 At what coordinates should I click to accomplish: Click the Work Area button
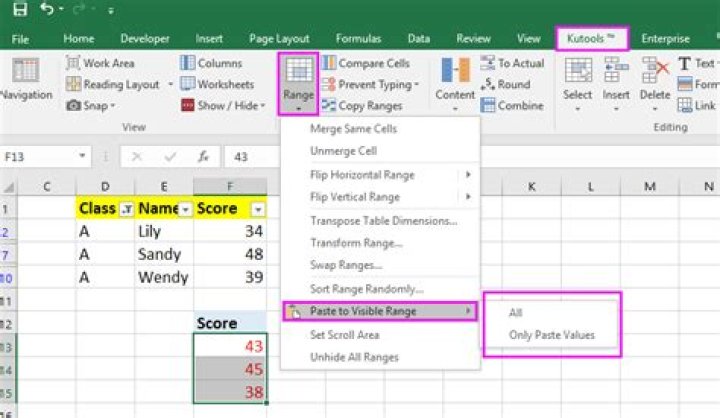(100, 63)
